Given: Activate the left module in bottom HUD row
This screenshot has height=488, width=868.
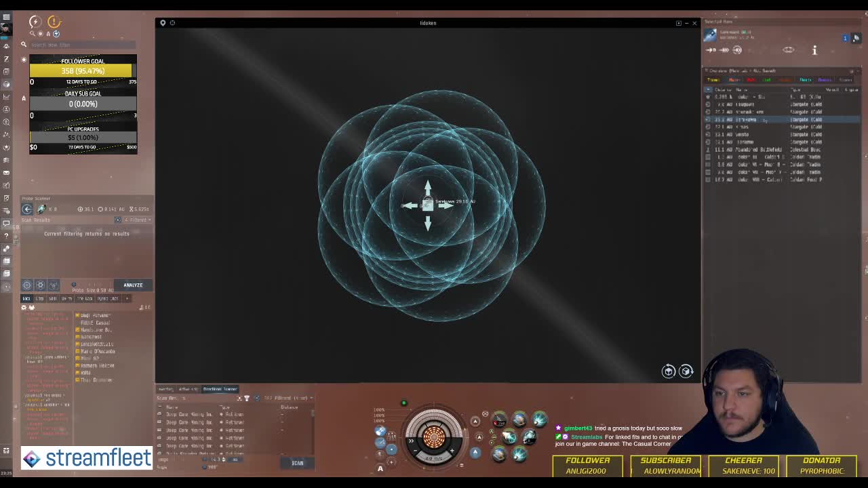Looking at the screenshot, I should pos(499,454).
